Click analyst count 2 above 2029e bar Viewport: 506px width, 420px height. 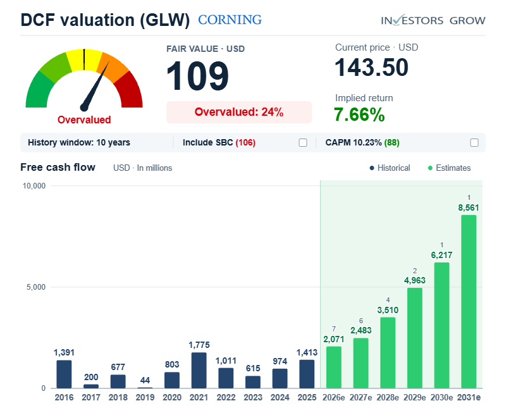pyautogui.click(x=415, y=271)
